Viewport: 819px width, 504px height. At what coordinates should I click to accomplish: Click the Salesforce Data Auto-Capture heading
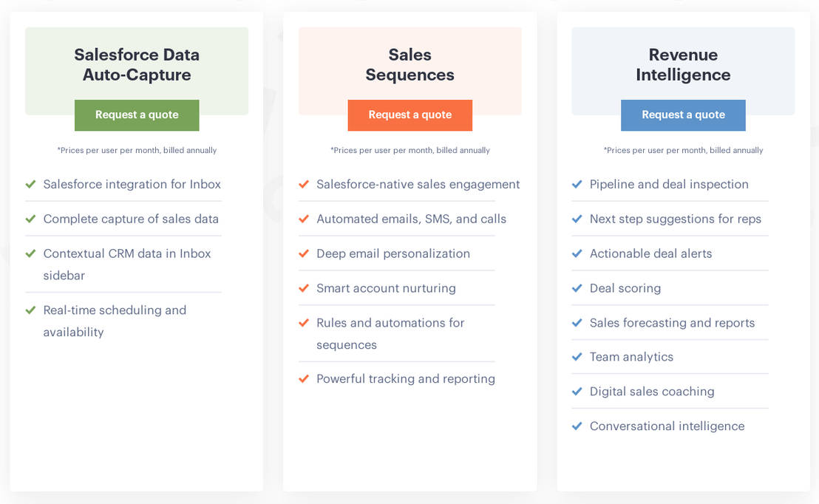pos(137,64)
